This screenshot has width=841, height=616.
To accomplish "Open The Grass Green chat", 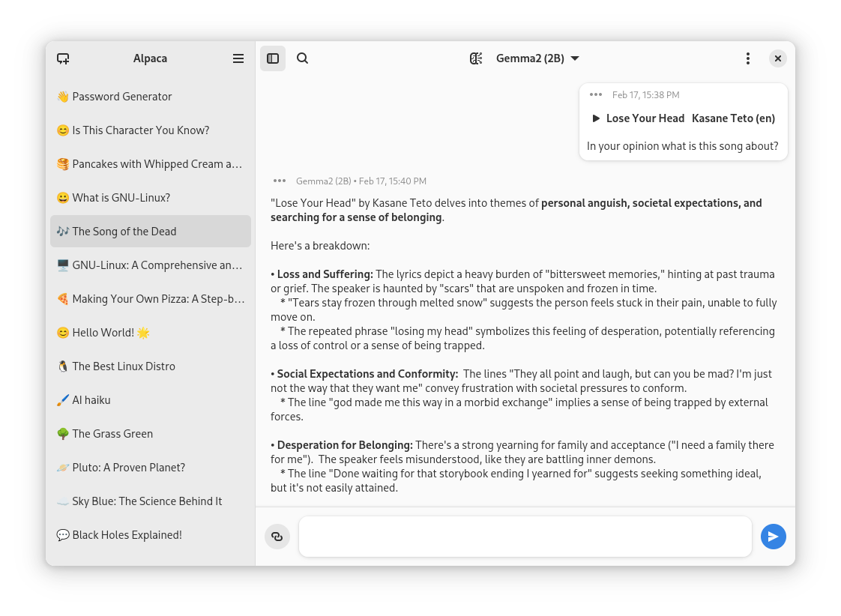I will pyautogui.click(x=151, y=434).
